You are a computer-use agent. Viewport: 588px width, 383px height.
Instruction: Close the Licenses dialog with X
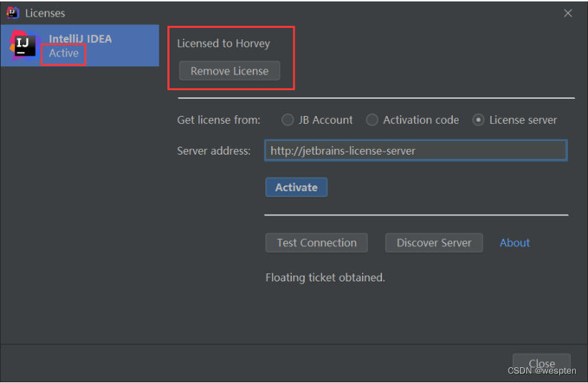(x=568, y=13)
